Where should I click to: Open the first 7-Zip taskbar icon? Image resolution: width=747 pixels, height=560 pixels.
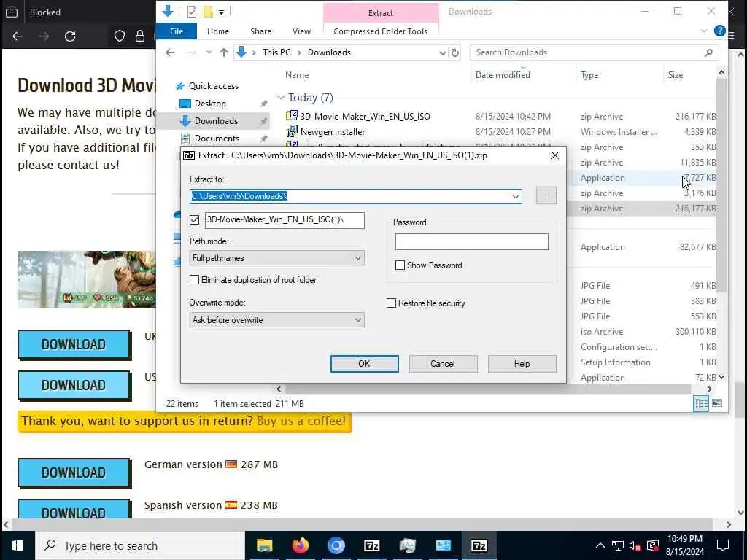click(x=371, y=545)
